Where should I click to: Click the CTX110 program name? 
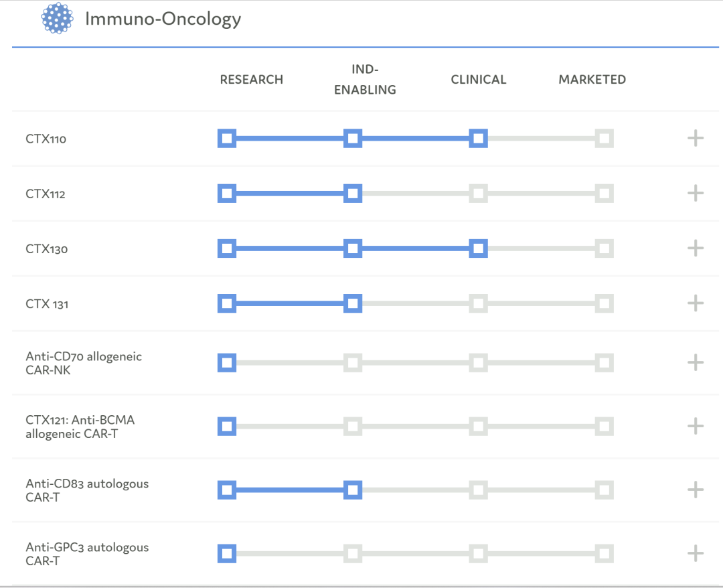[x=46, y=139]
